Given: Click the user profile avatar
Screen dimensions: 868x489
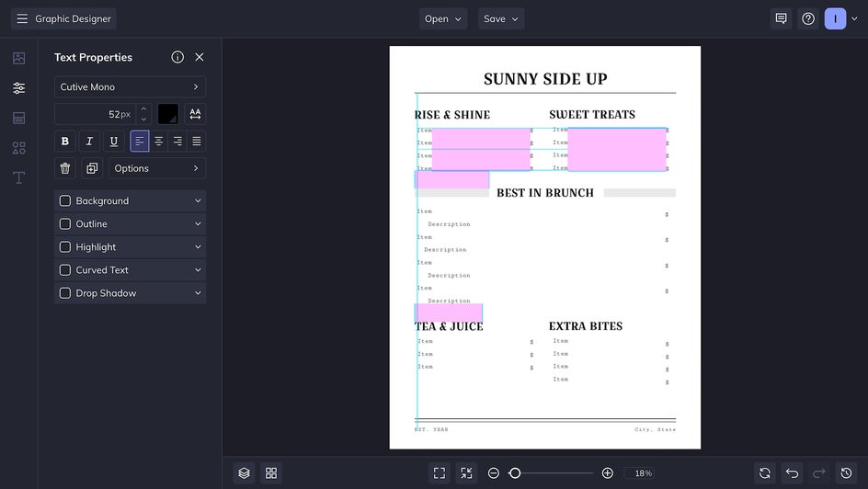Looking at the screenshot, I should coord(835,18).
